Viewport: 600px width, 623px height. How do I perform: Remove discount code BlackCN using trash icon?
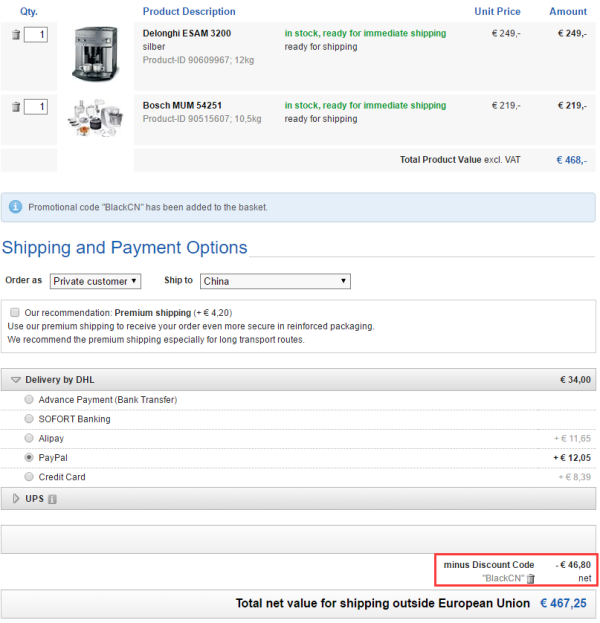coord(530,579)
